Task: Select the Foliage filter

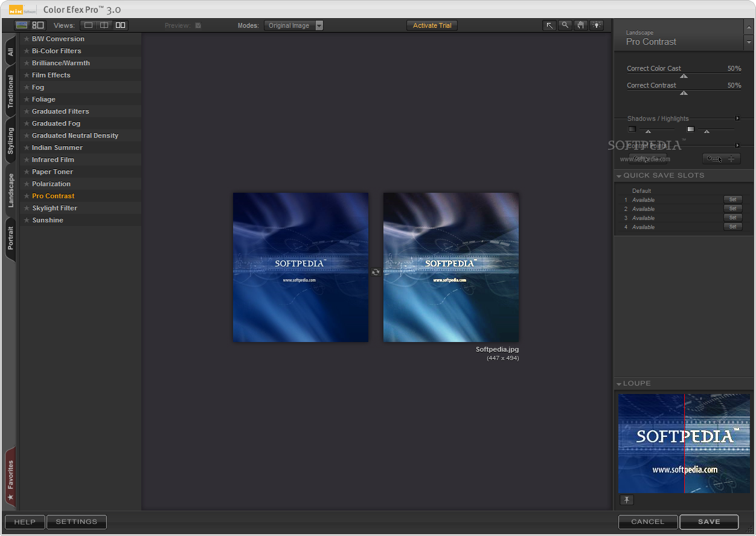Action: tap(81, 99)
